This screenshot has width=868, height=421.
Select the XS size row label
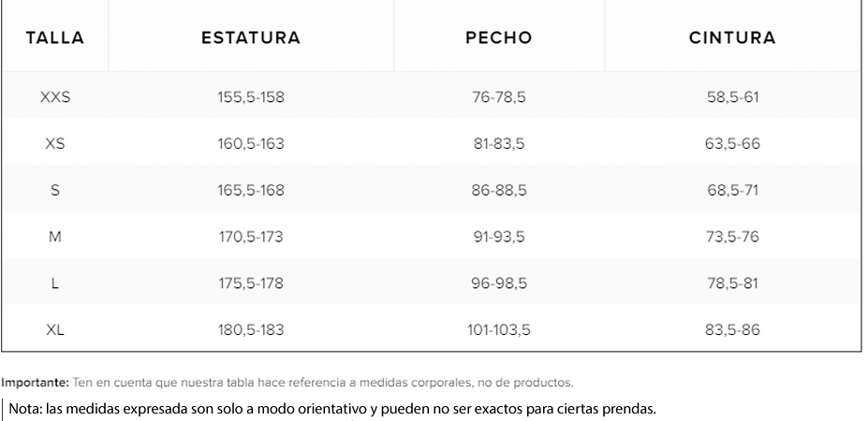[55, 144]
